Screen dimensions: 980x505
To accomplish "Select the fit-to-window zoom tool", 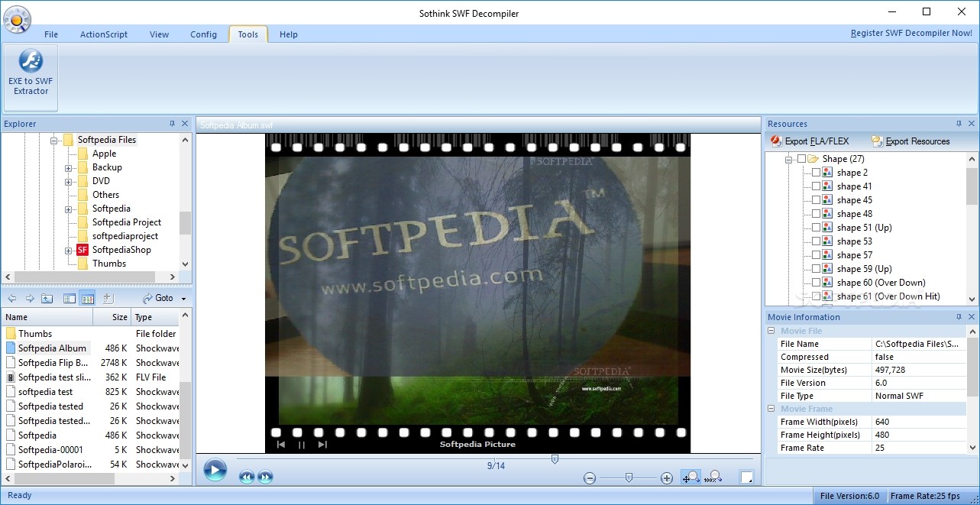I will coord(691,477).
